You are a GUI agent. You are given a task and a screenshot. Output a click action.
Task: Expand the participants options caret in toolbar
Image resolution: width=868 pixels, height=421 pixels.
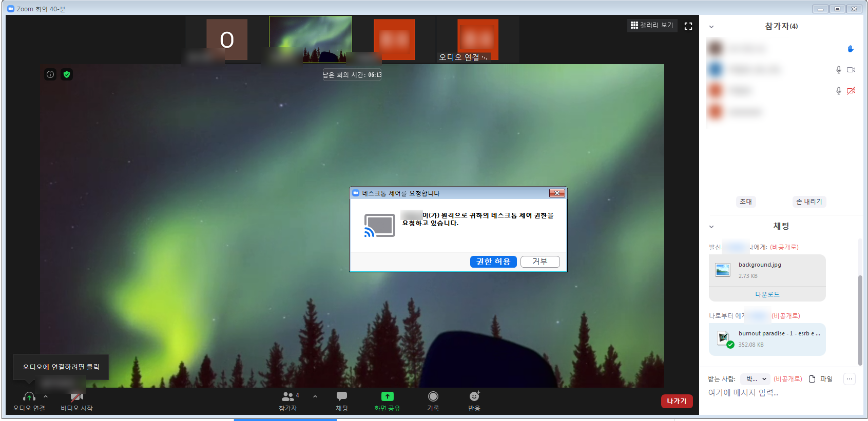[315, 396]
